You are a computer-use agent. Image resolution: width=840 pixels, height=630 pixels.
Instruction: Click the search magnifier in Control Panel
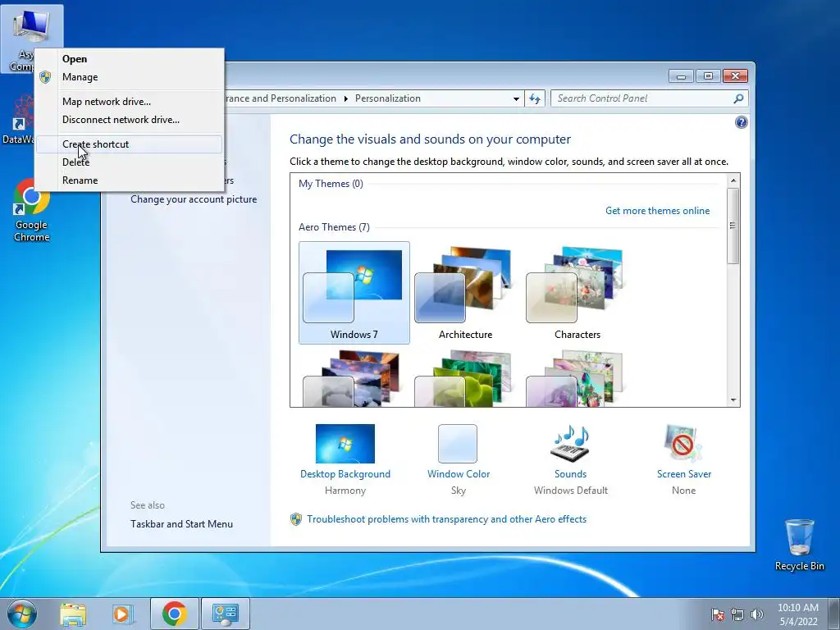[738, 98]
